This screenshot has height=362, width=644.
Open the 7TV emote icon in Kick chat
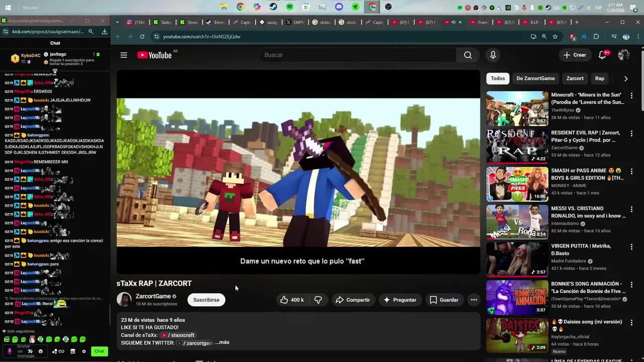click(30, 351)
